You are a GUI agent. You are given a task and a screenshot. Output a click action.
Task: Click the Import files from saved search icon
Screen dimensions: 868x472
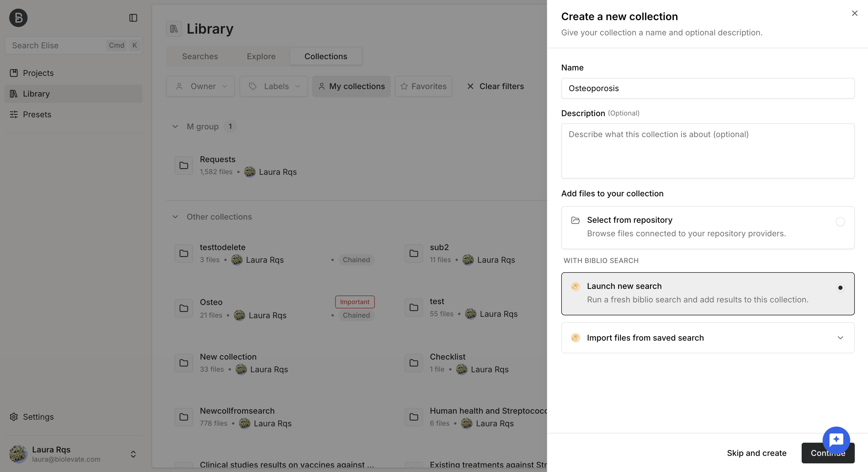[x=576, y=338]
